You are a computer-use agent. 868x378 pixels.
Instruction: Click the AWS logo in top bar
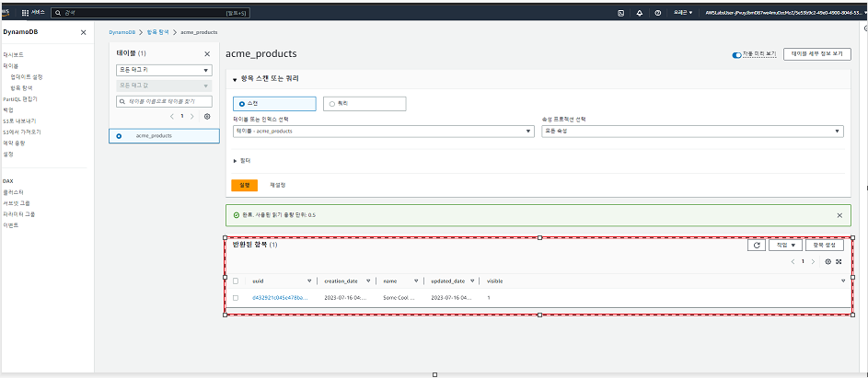pyautogui.click(x=6, y=12)
